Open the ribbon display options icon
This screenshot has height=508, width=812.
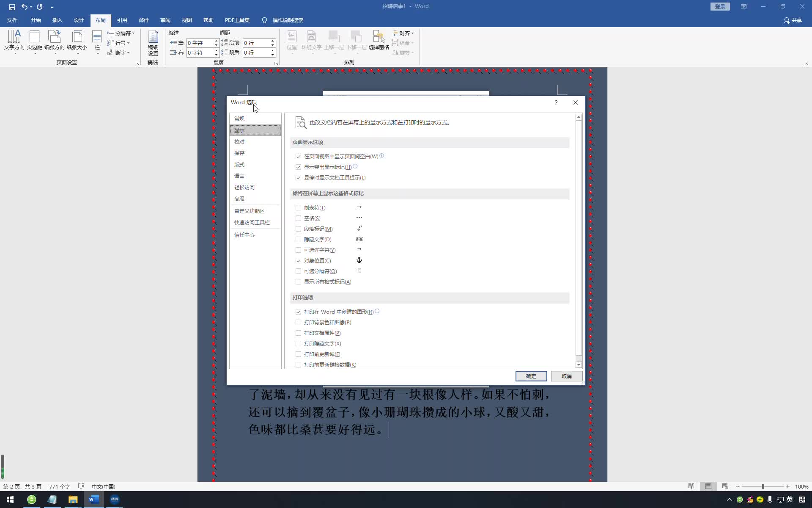coord(743,6)
